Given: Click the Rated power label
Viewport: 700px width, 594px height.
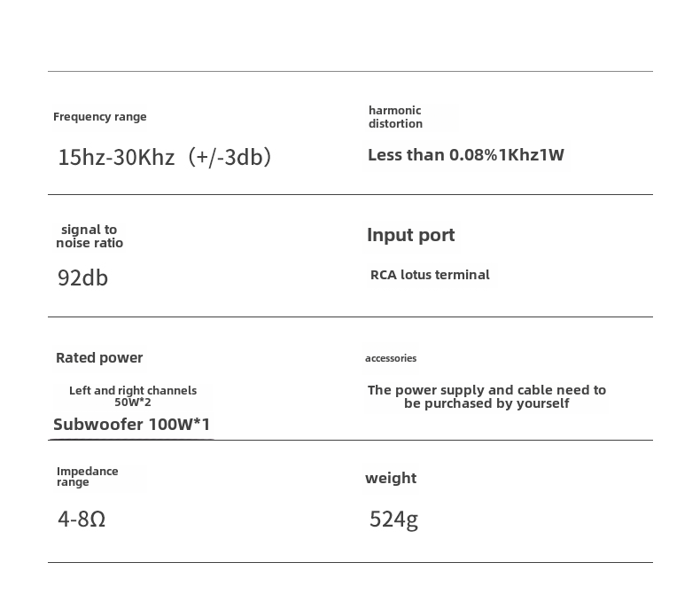Looking at the screenshot, I should point(99,357).
